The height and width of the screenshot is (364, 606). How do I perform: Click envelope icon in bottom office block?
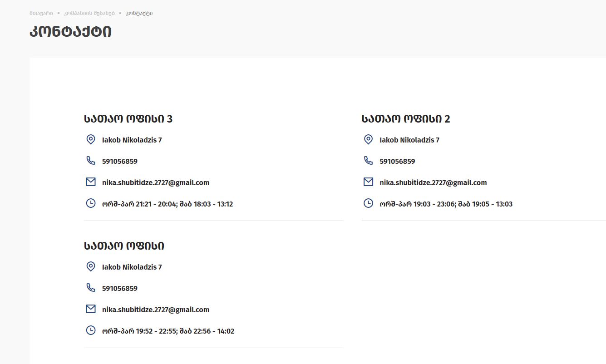tap(91, 309)
